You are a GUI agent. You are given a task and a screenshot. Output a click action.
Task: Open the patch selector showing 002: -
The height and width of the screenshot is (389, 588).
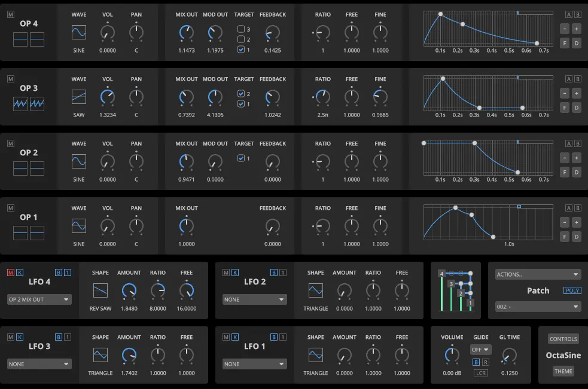[538, 307]
